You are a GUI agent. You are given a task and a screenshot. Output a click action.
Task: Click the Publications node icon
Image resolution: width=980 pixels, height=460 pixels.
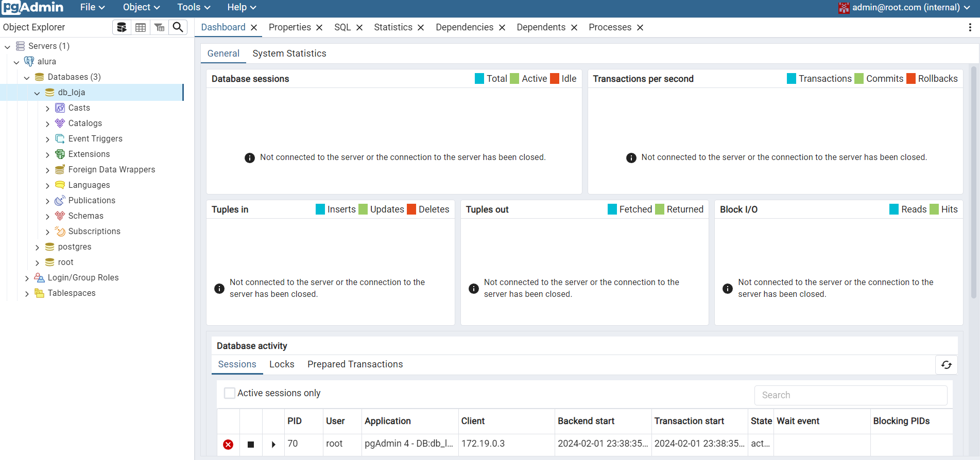click(x=60, y=201)
